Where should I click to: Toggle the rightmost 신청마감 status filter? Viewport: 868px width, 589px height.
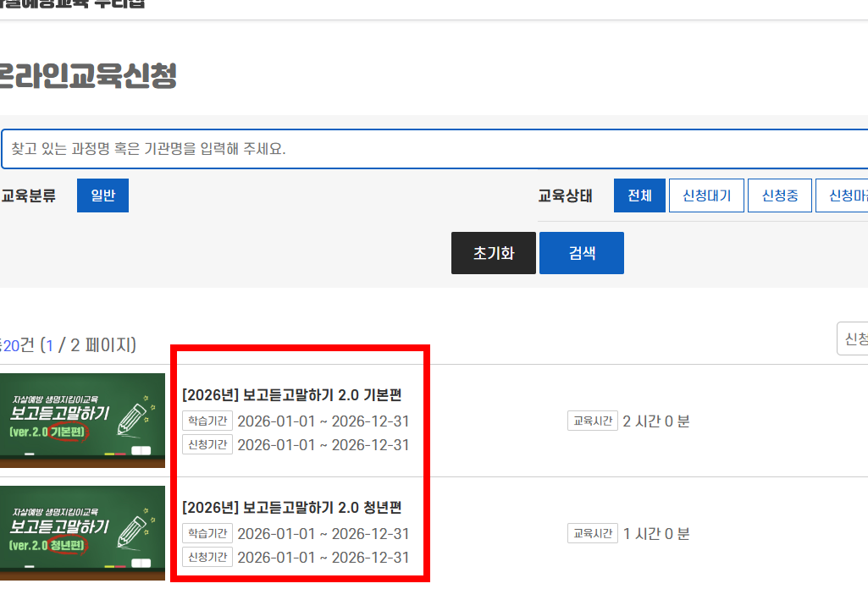pyautogui.click(x=845, y=195)
